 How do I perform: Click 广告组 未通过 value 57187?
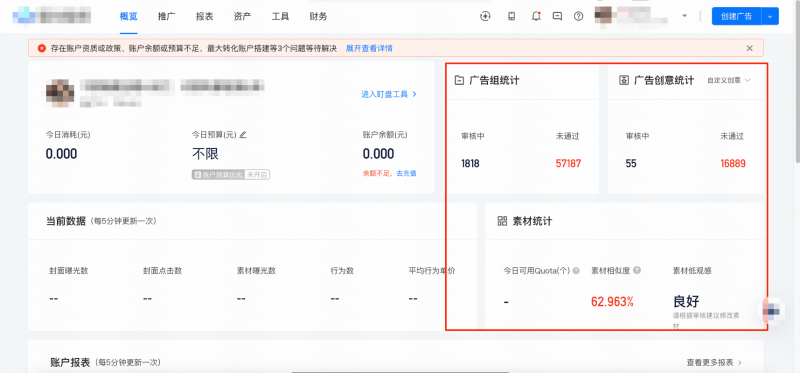click(568, 164)
